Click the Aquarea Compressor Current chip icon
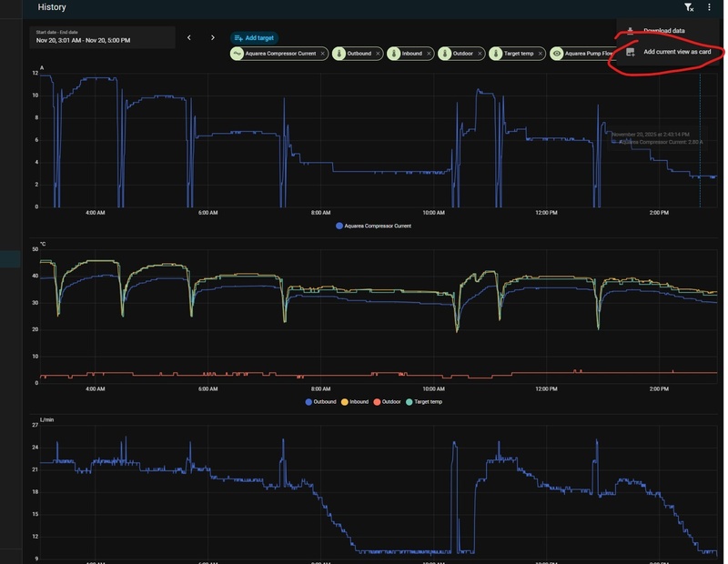This screenshot has width=728, height=564. pyautogui.click(x=237, y=54)
